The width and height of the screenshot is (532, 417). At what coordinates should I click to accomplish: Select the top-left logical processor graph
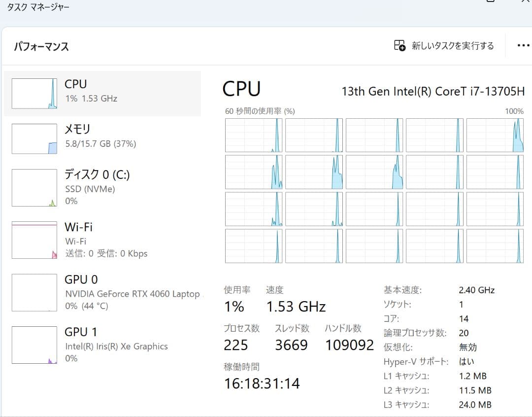(254, 135)
